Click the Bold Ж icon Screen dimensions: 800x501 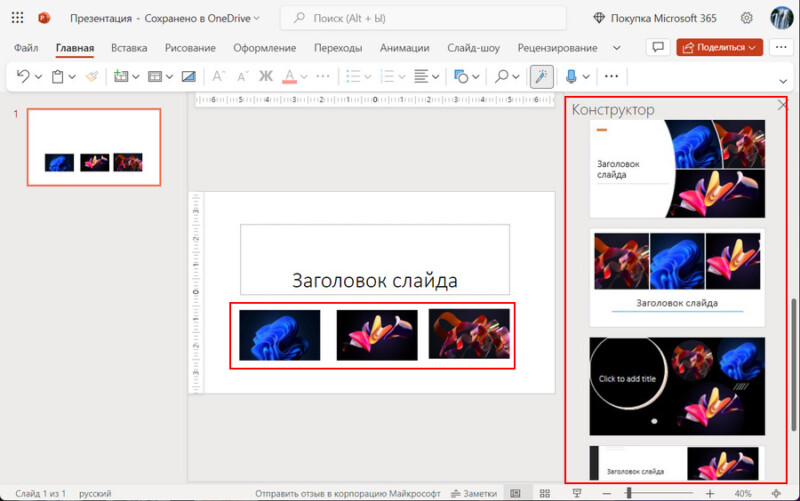click(x=265, y=77)
